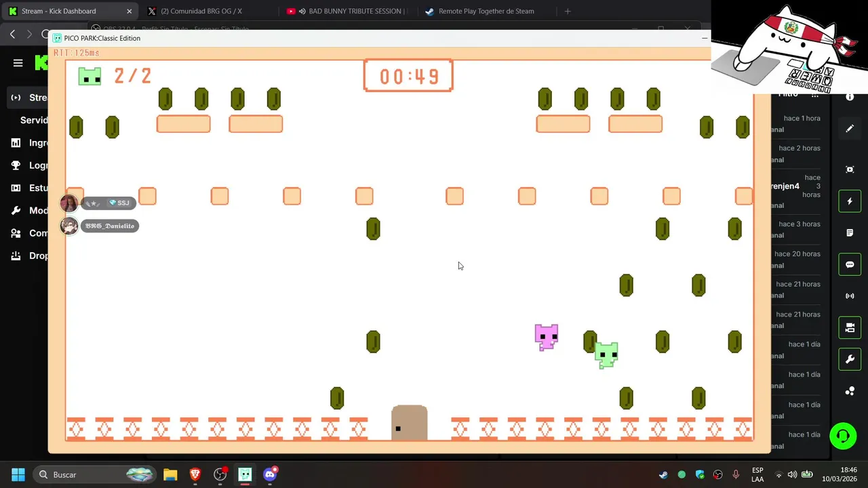
Task: Open the volume control in system tray
Action: coord(792,474)
